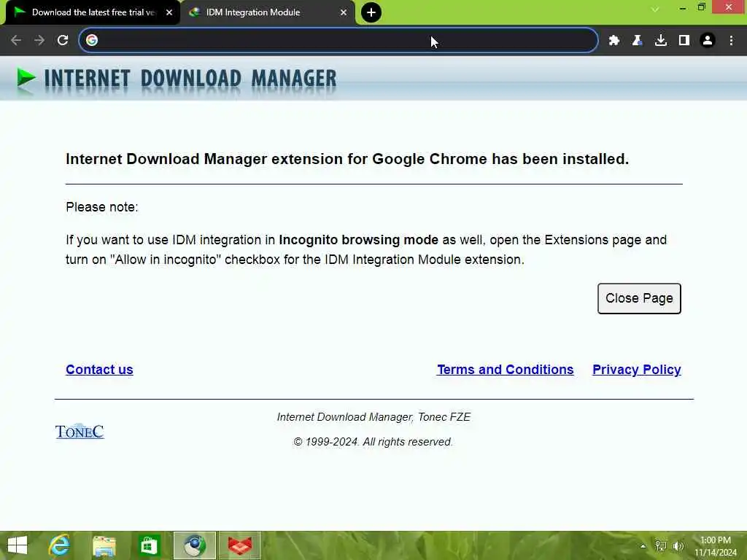Click the Close Page button
Screen dimensions: 747x560
pyautogui.click(x=639, y=298)
